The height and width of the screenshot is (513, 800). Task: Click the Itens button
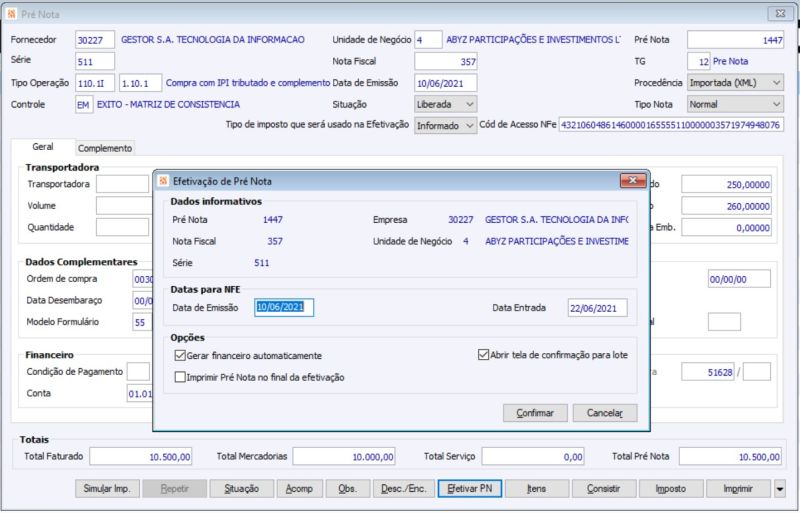[537, 489]
